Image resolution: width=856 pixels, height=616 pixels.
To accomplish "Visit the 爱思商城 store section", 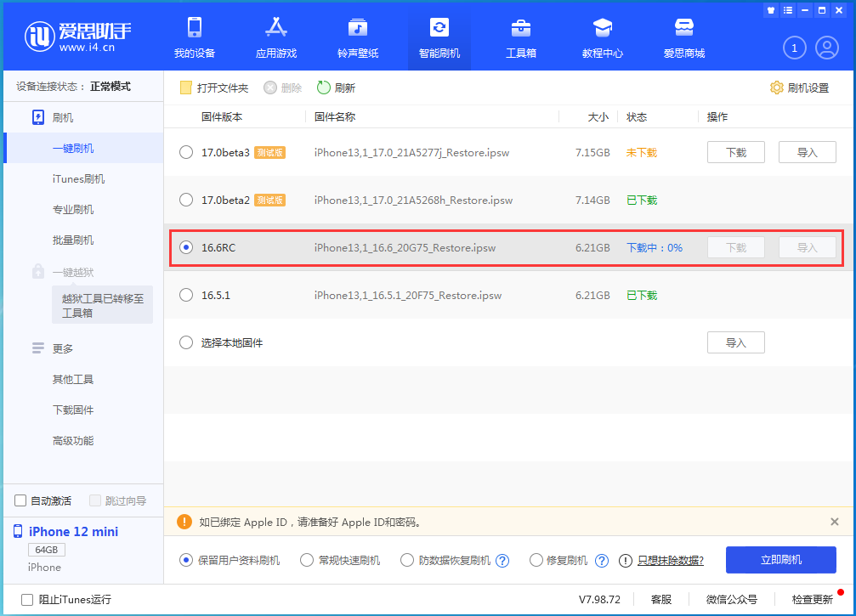I will click(x=684, y=37).
